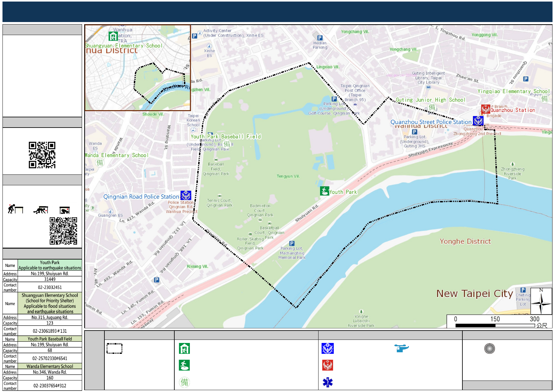Click the red Quanzhou Station fire icon
This screenshot has width=555, height=392.
point(485,109)
